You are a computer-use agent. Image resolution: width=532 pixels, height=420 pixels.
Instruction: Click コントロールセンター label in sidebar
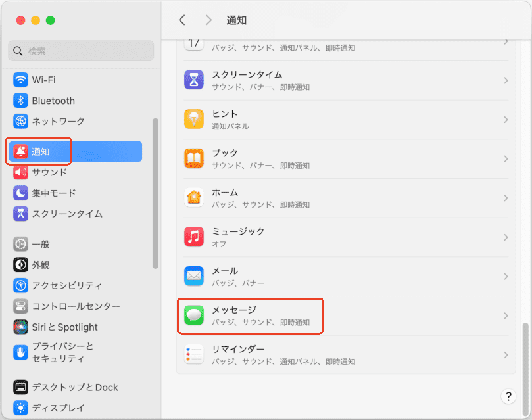point(76,306)
